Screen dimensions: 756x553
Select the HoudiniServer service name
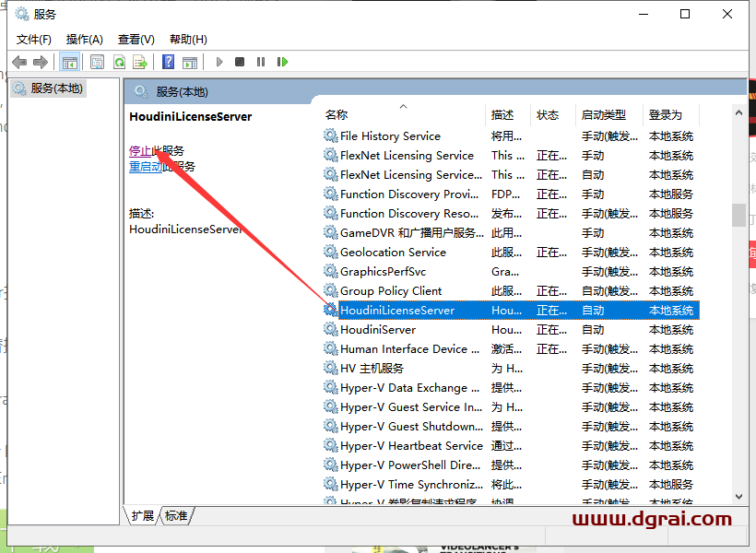[378, 330]
